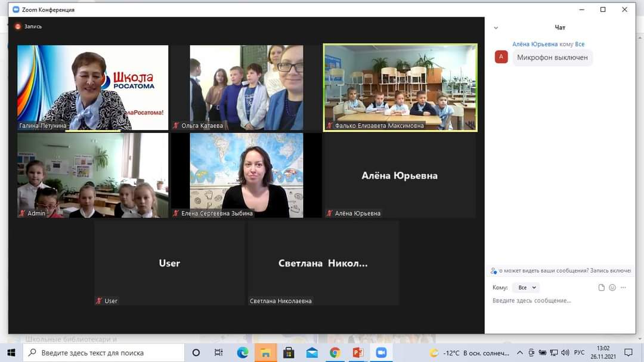The width and height of the screenshot is (644, 362).
Task: Switch the input language РУС
Action: 579,352
